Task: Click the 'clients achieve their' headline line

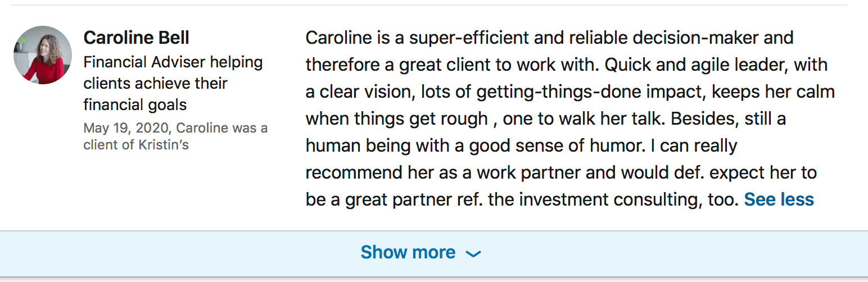Action: click(155, 83)
